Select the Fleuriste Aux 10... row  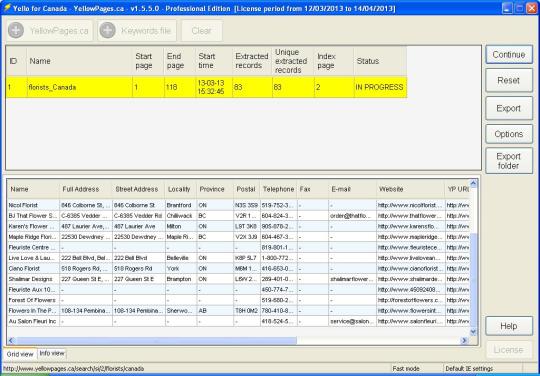pos(238,290)
